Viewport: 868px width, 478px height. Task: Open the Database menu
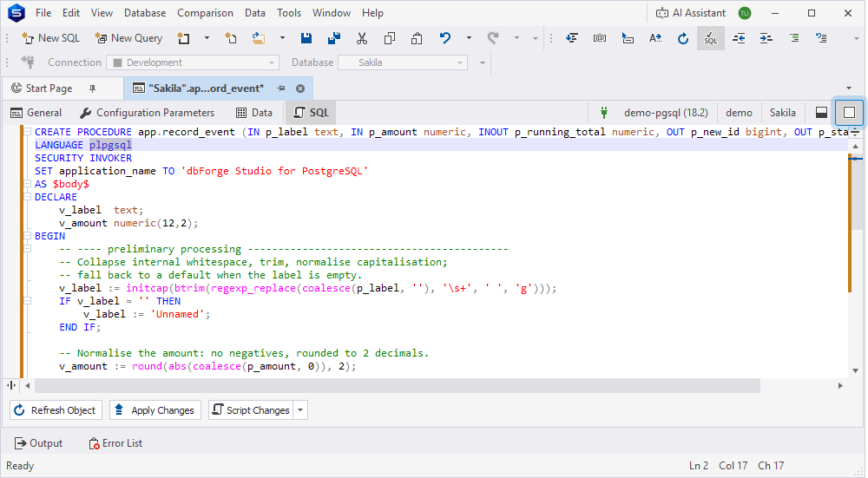pyautogui.click(x=145, y=13)
